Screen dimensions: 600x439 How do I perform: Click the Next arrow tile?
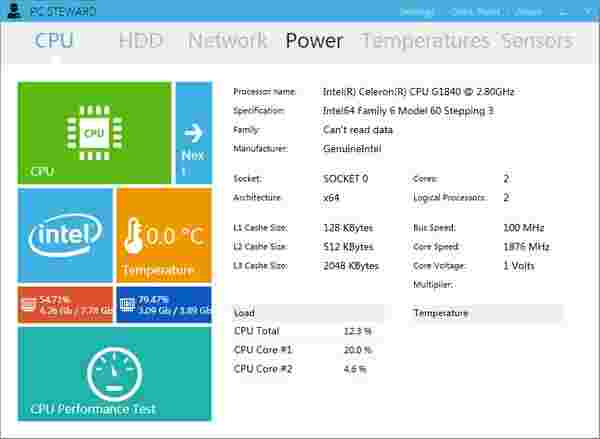194,133
